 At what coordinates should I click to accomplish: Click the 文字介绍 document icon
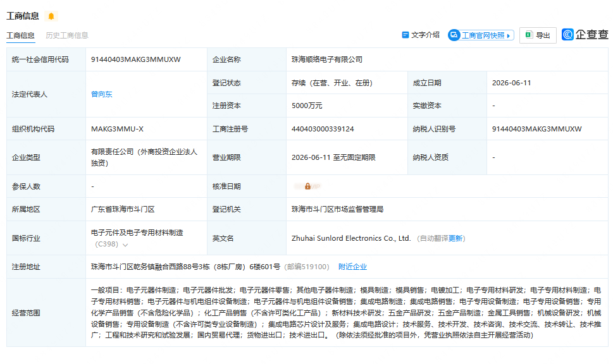pyautogui.click(x=406, y=35)
